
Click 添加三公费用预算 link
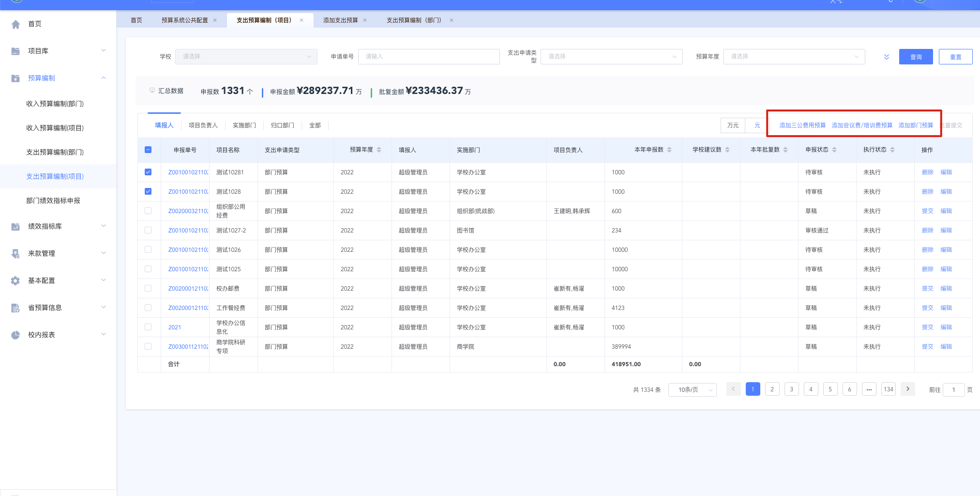tap(802, 125)
